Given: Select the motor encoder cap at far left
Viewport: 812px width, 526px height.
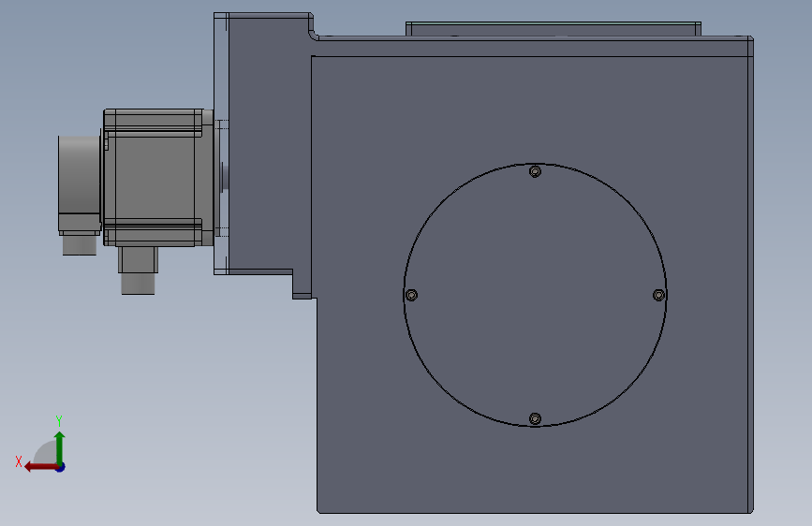Looking at the screenshot, I should (x=80, y=183).
